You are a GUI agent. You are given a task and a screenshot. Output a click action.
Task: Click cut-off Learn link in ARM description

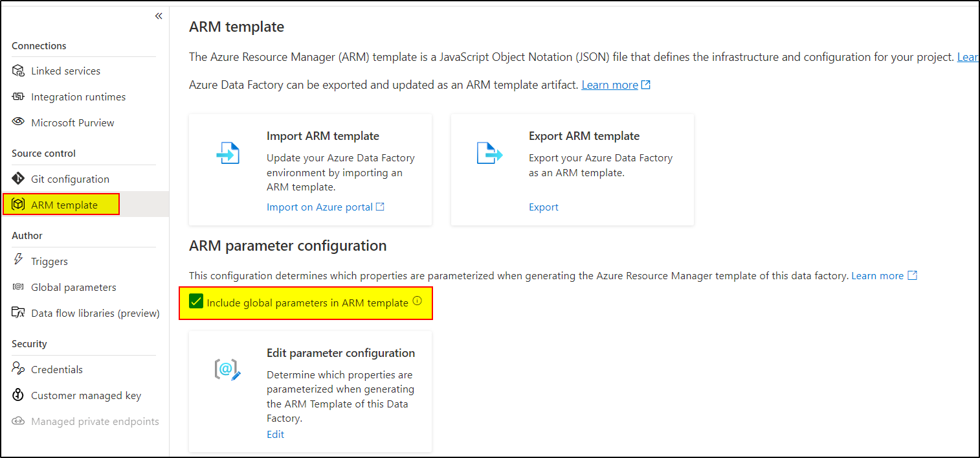[968, 57]
